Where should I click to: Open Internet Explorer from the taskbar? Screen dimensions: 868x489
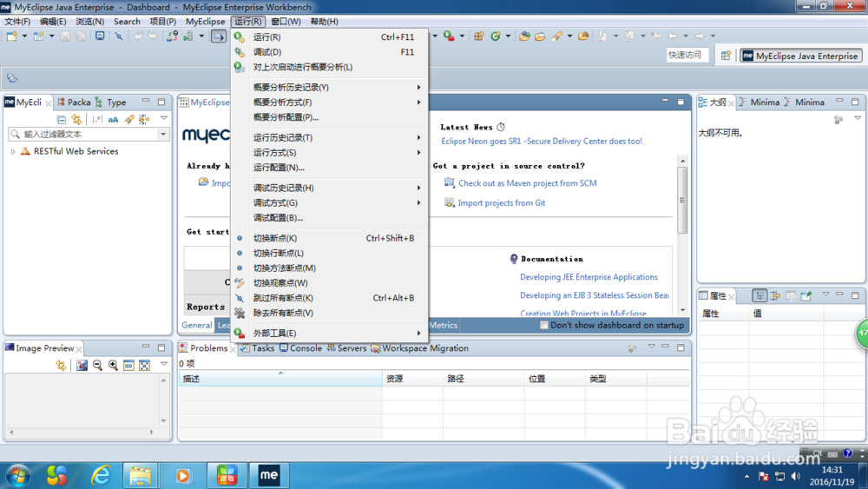[x=100, y=476]
